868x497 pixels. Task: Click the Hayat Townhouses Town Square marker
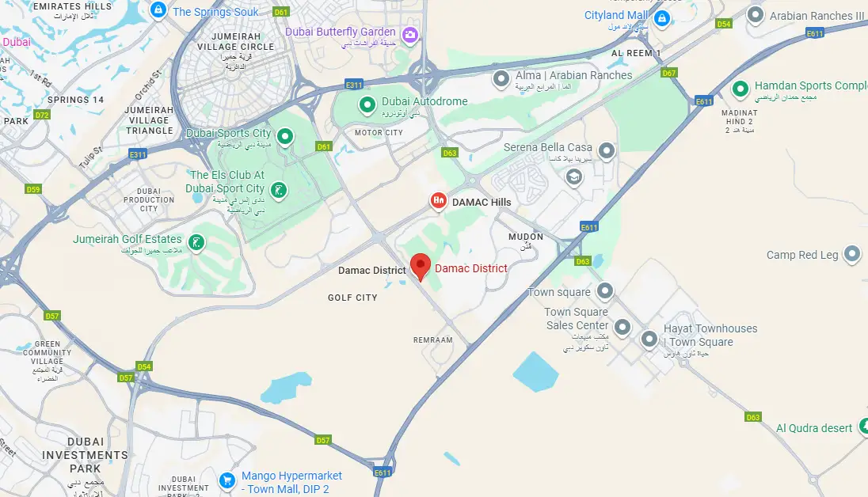[649, 339]
